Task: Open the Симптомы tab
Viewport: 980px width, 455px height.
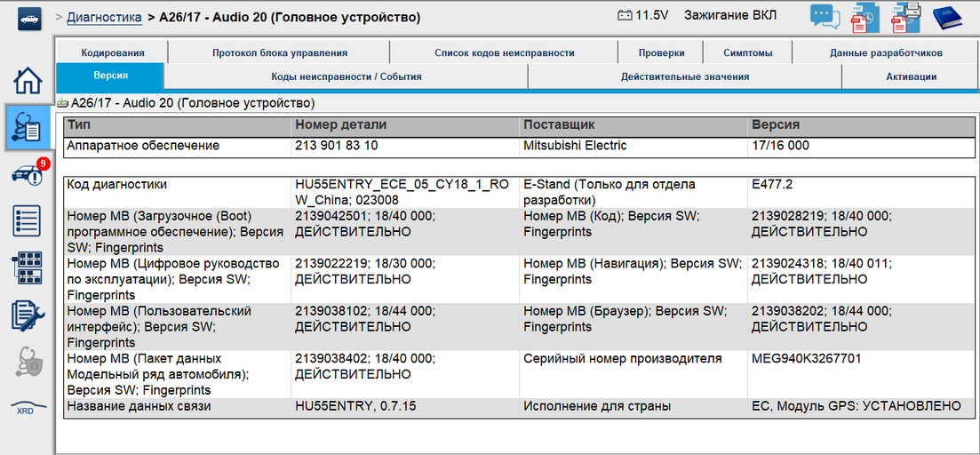Action: [x=748, y=53]
